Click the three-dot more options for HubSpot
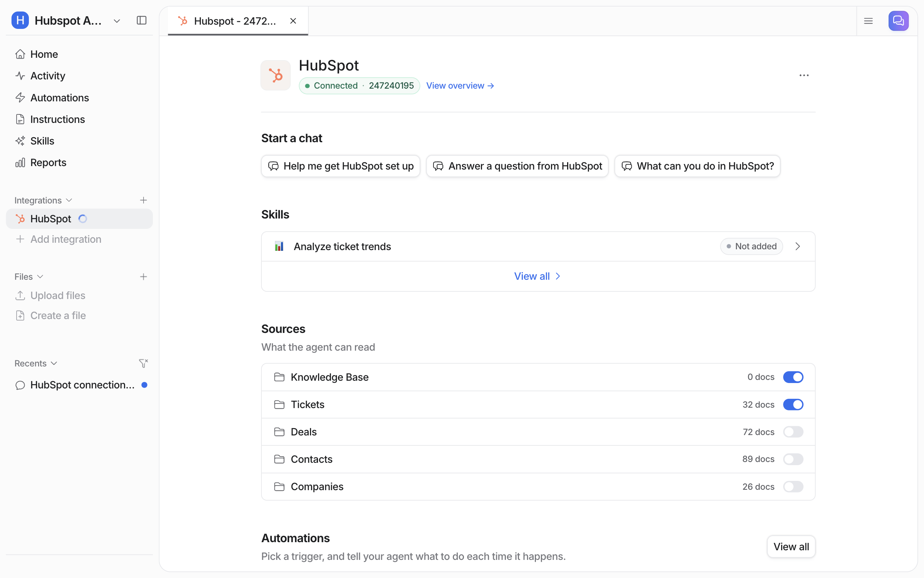924x578 pixels. [804, 76]
